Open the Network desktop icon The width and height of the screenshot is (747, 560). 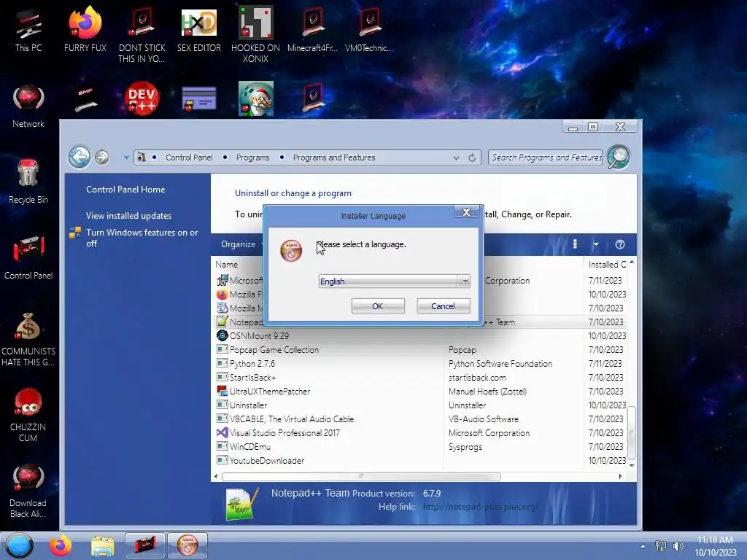pos(28,106)
